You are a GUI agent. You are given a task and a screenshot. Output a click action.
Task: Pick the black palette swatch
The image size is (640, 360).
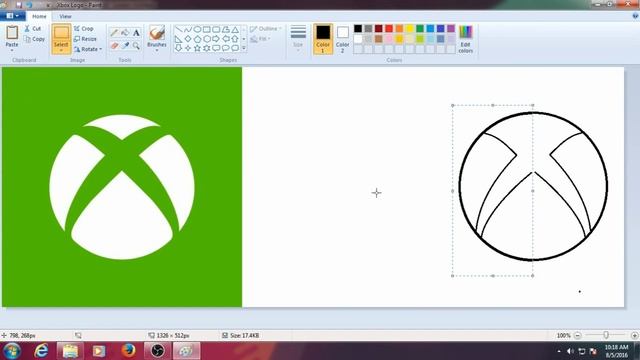coord(358,28)
